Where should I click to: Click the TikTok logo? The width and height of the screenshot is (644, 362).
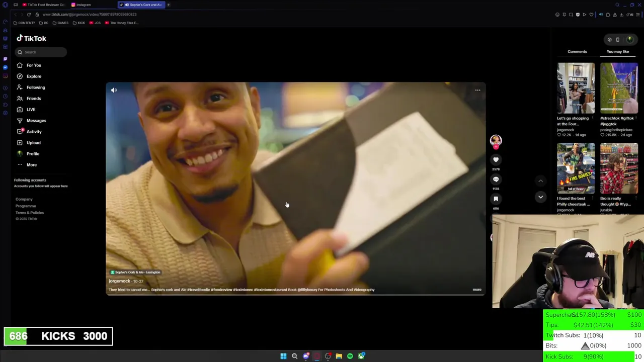[31, 38]
